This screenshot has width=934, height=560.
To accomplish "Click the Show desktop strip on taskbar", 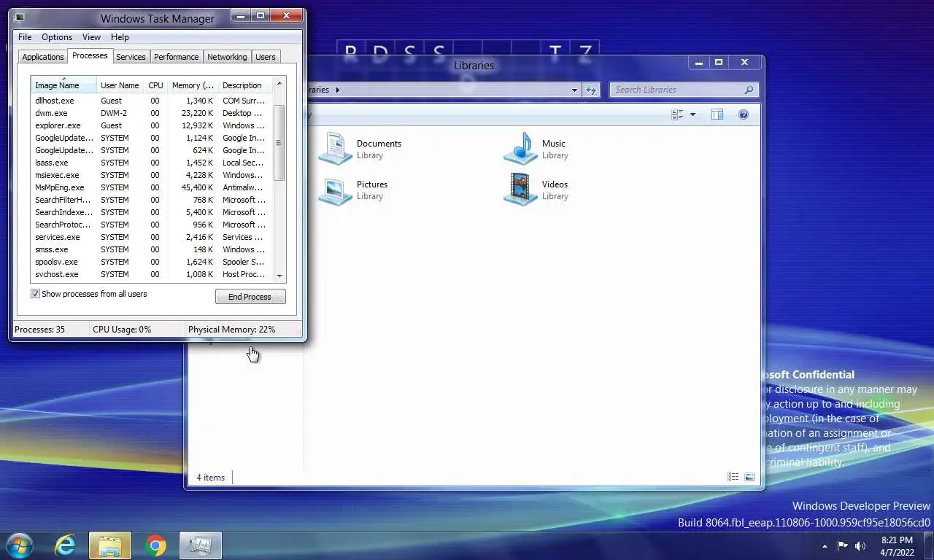I will click(x=928, y=545).
